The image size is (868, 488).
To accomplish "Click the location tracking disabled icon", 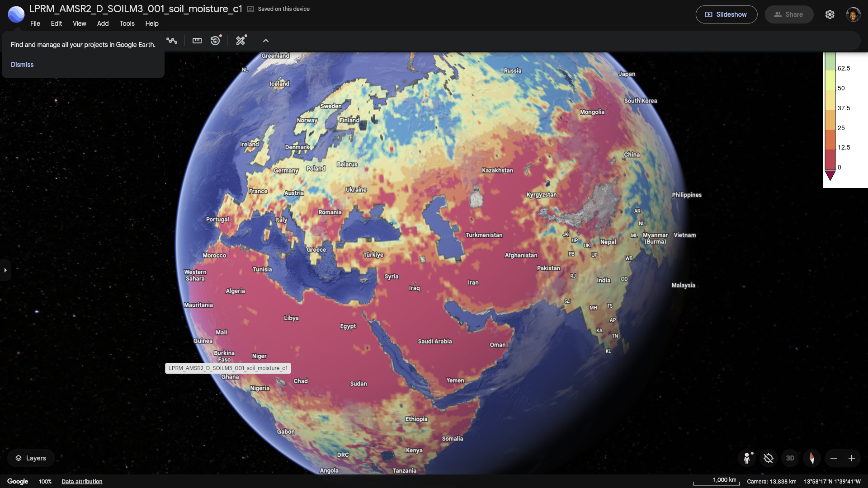I will (x=768, y=458).
